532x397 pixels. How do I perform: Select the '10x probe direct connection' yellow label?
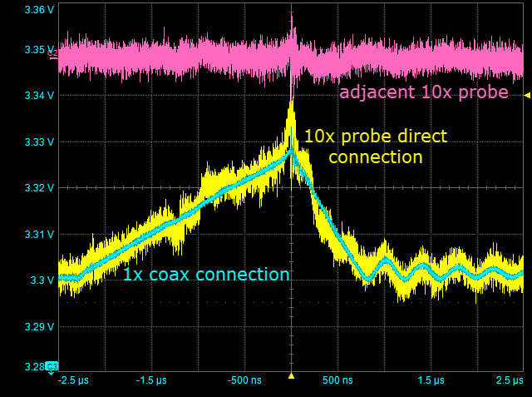[x=376, y=146]
